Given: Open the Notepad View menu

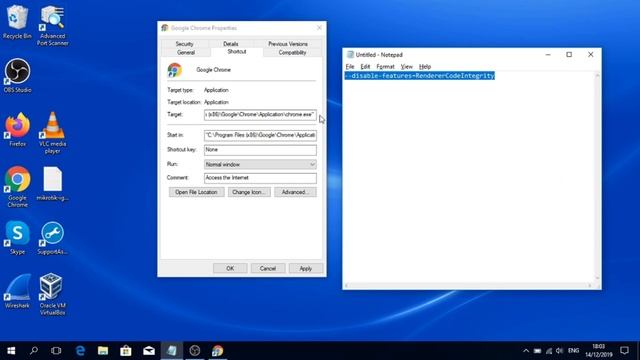Looking at the screenshot, I should point(407,67).
